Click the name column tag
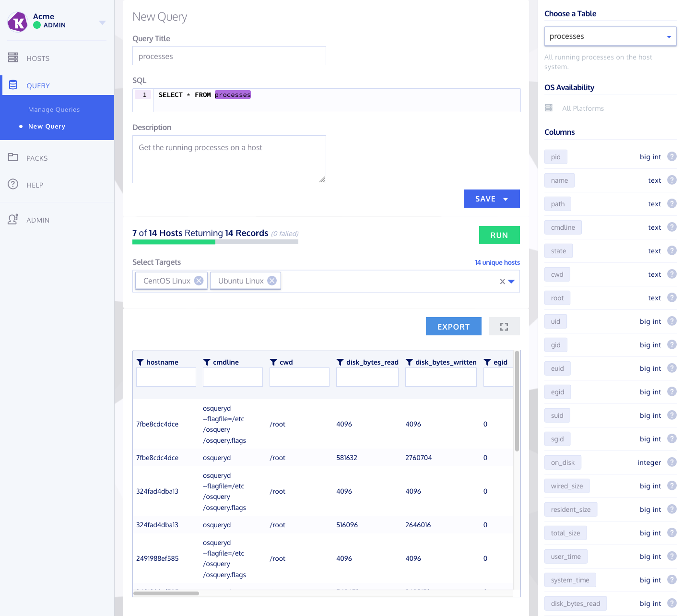 point(559,180)
